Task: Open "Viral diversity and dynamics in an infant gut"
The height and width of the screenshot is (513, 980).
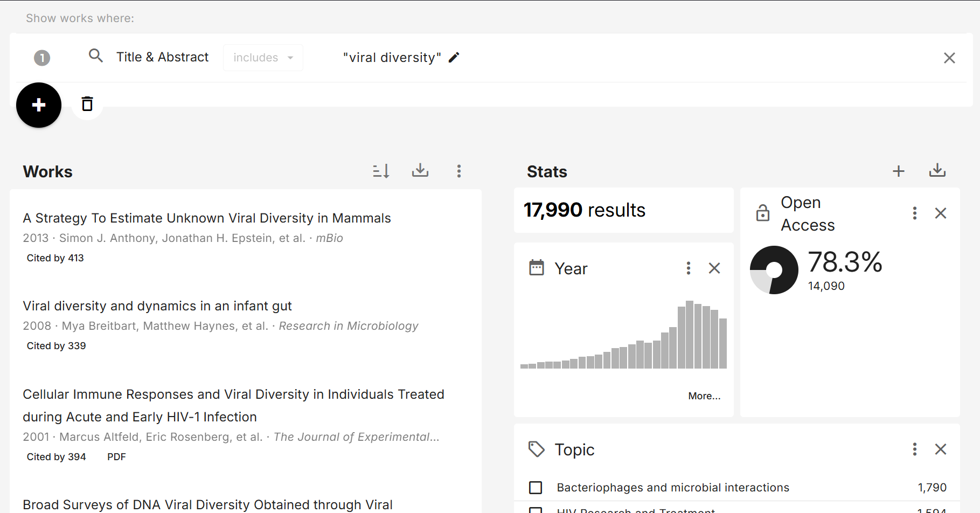Action: click(x=157, y=306)
